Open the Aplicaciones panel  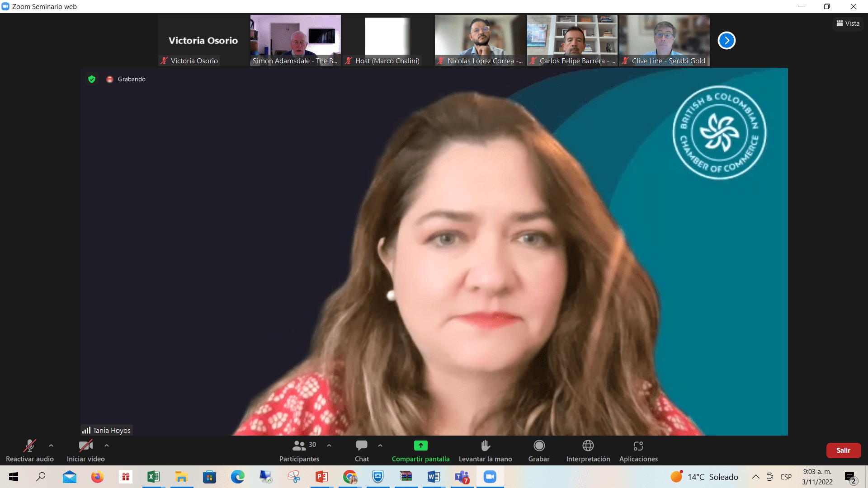click(638, 450)
